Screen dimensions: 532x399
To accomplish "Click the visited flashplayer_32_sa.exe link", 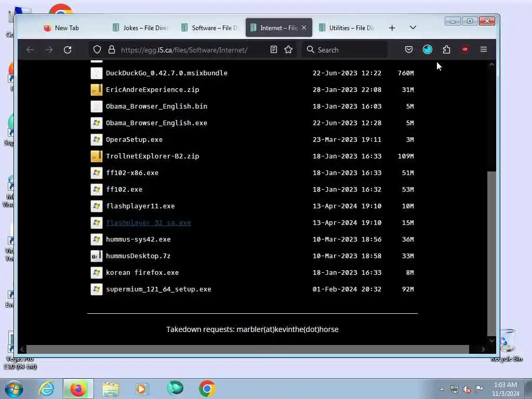I will pyautogui.click(x=148, y=222).
